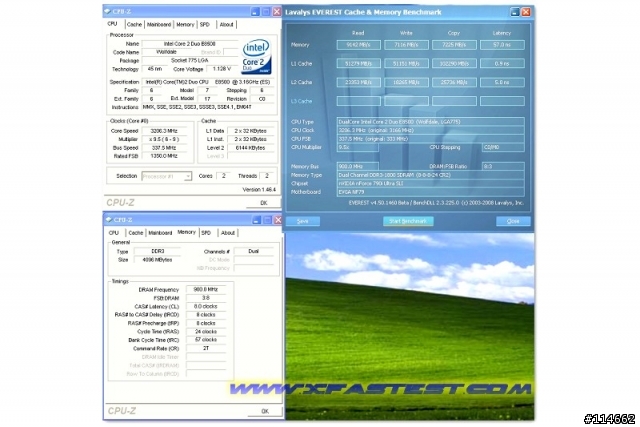Image resolution: width=640 pixels, height=427 pixels.
Task: Open SPD tab in CPU-Z processor window
Action: coord(205,24)
